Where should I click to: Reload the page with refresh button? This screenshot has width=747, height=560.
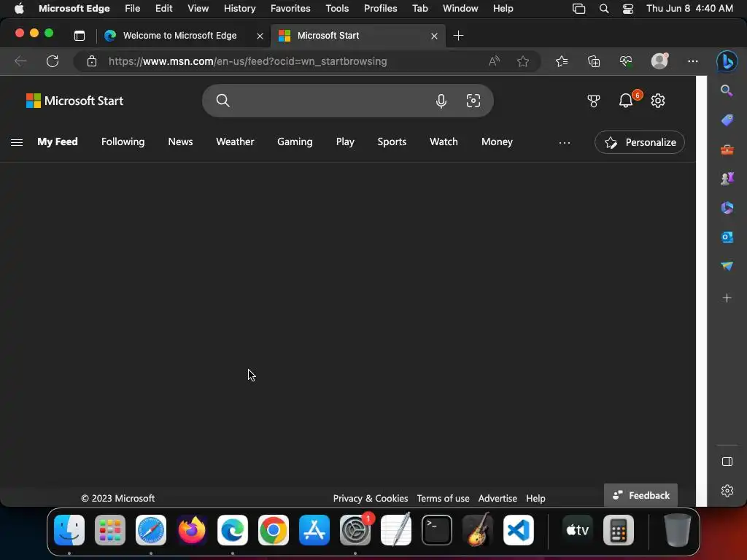coord(53,61)
